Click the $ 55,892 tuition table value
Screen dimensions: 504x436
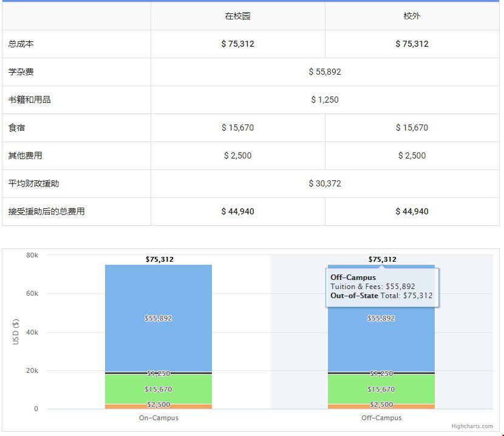coord(325,72)
